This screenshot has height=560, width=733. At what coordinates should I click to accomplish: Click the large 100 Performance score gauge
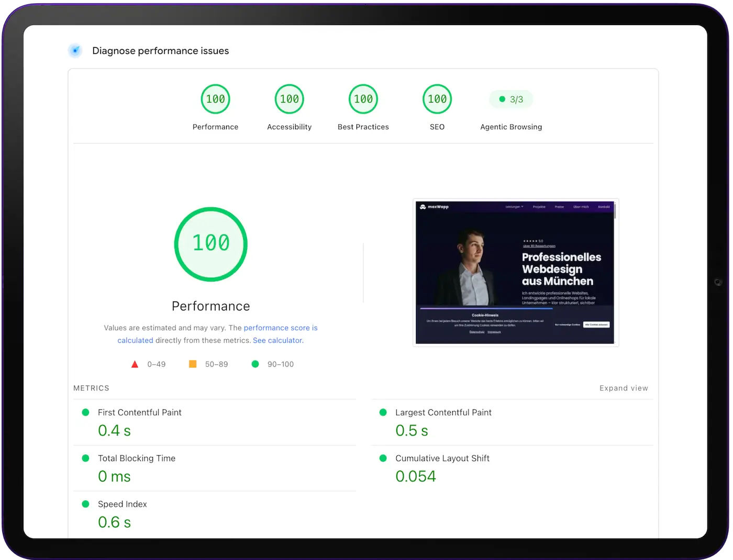(x=211, y=244)
